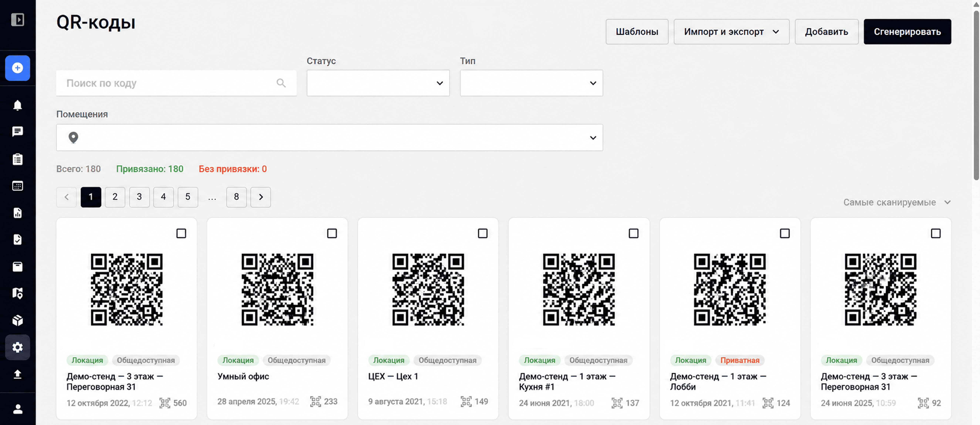Click scan count icon next to 560
The width and height of the screenshot is (980, 425).
pos(165,403)
